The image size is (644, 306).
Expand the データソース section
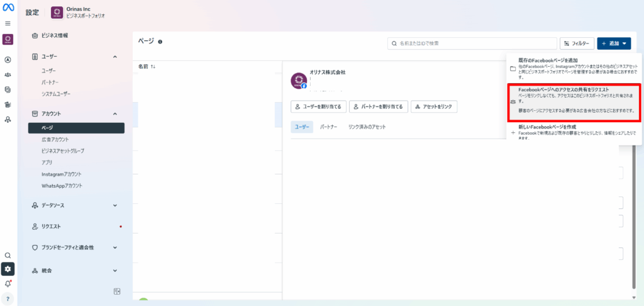[x=115, y=205]
